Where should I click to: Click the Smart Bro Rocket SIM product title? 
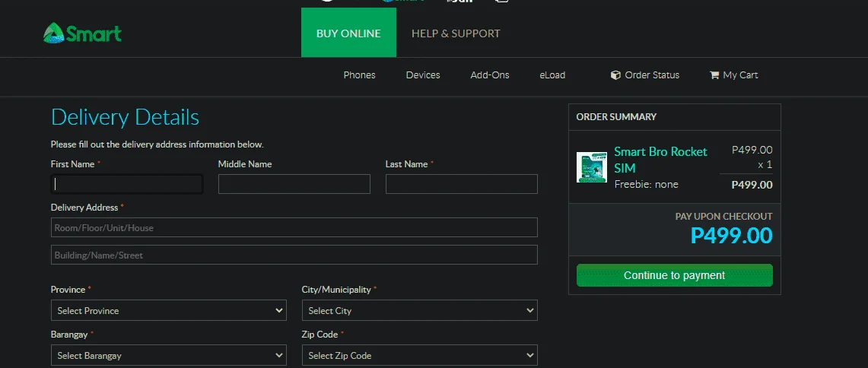click(661, 160)
